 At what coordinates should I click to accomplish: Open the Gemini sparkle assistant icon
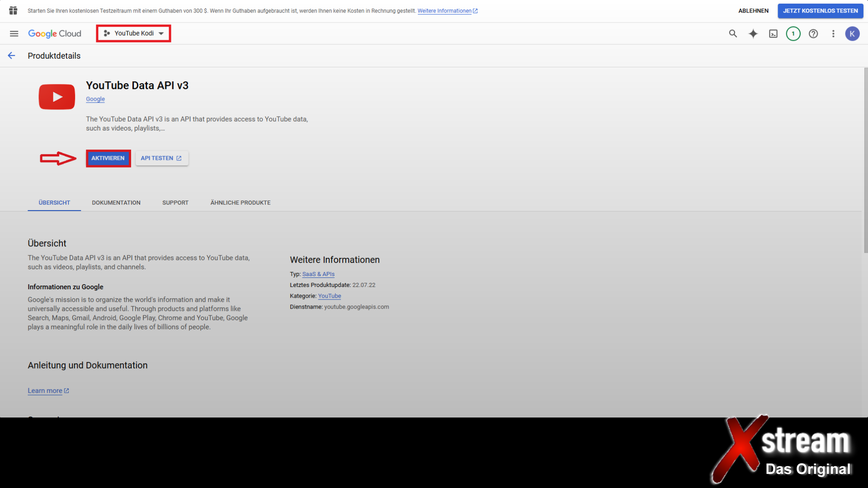[x=753, y=33]
